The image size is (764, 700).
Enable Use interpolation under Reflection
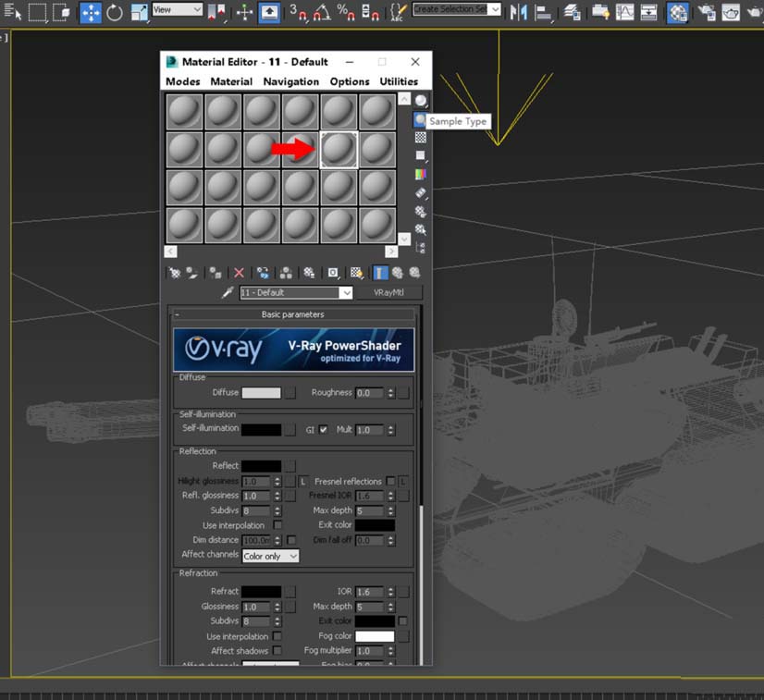click(277, 525)
